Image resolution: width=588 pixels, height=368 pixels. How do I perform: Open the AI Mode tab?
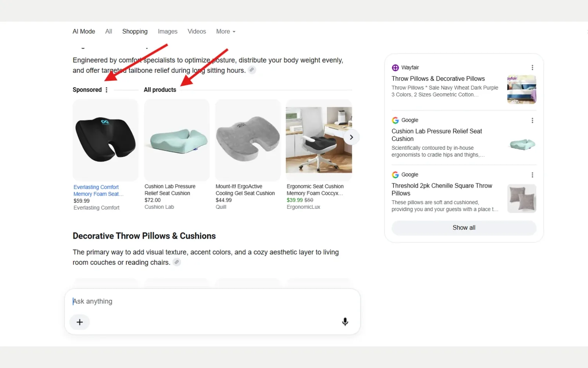[x=84, y=32]
